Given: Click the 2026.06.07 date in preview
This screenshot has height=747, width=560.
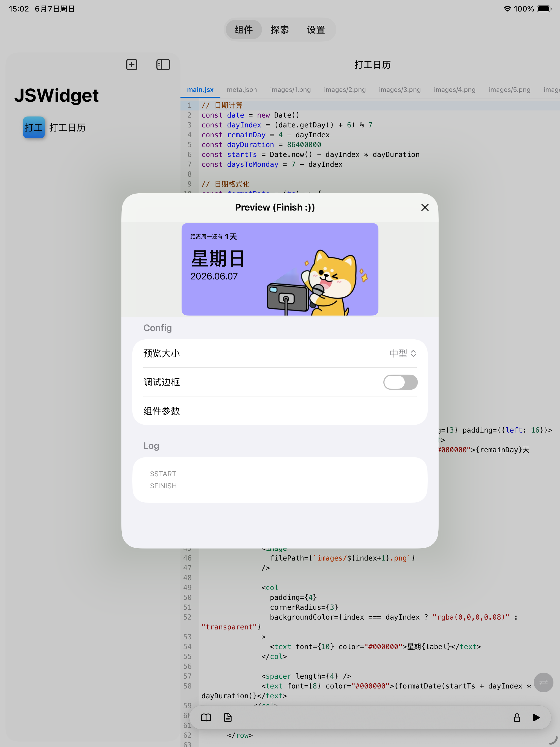Looking at the screenshot, I should pyautogui.click(x=214, y=276).
